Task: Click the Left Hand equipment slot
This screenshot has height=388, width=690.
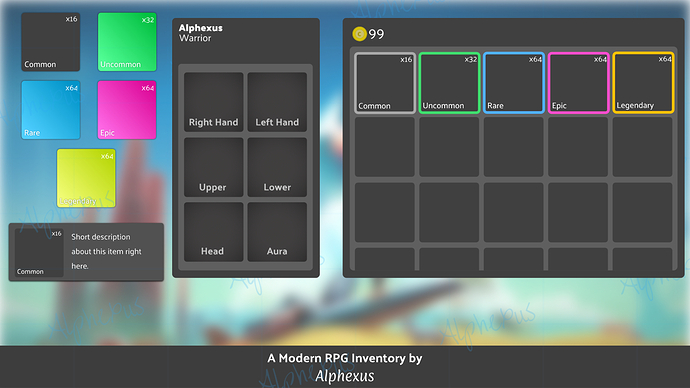Action: coord(277,102)
